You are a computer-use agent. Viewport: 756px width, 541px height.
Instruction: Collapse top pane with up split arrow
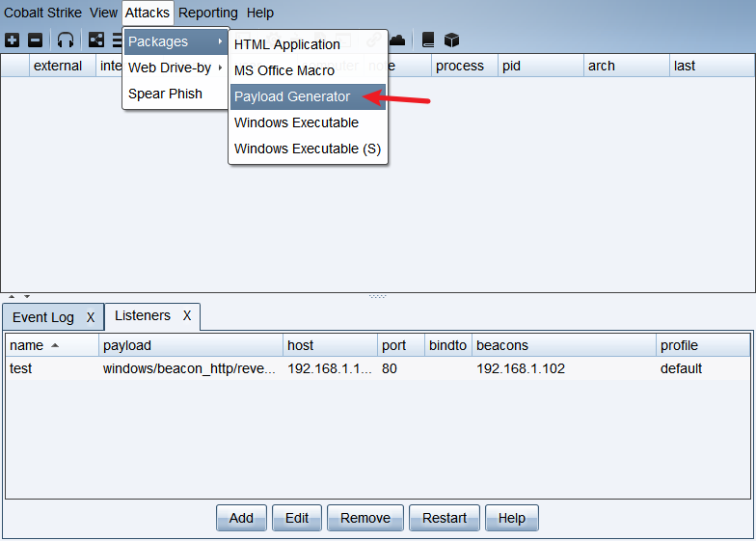coord(12,297)
